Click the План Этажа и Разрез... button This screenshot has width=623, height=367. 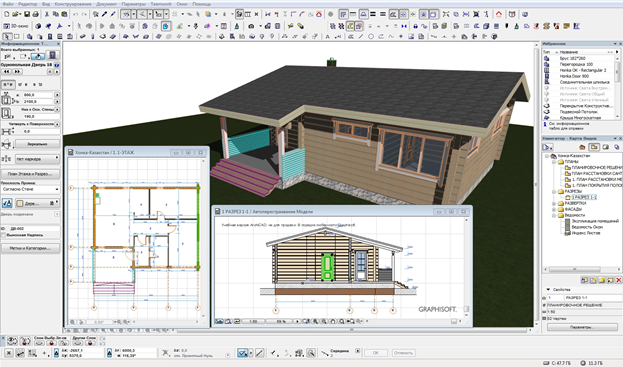point(31,174)
